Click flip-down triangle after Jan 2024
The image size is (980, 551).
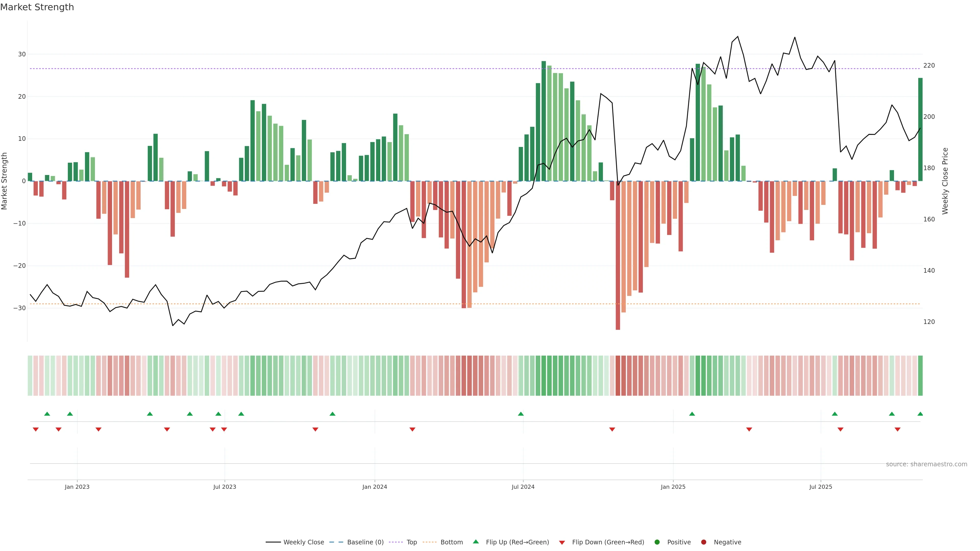coord(412,429)
